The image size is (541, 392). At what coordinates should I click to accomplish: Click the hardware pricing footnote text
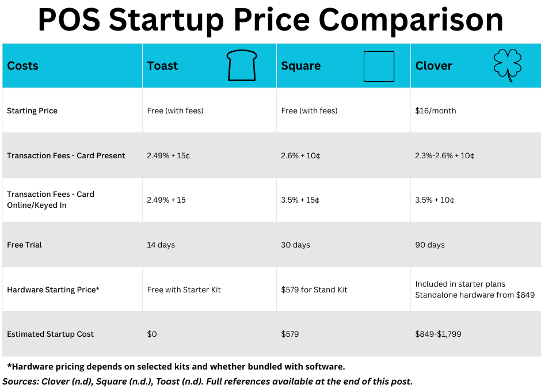coord(176,367)
